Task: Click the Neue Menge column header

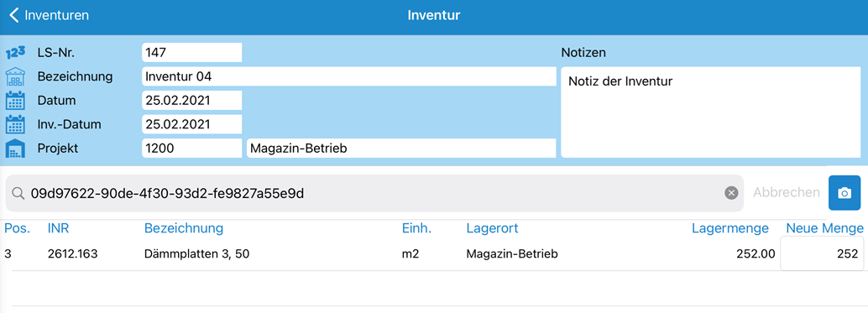Action: pos(825,228)
